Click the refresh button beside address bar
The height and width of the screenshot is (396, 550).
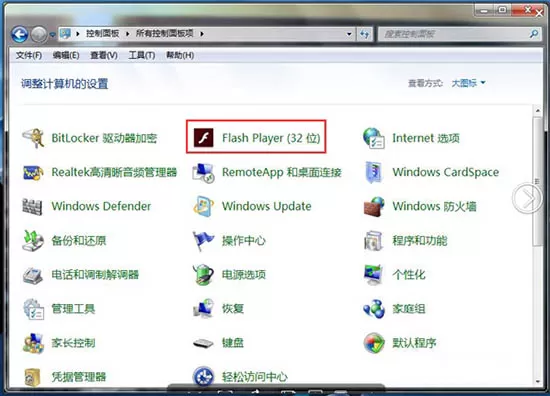365,34
